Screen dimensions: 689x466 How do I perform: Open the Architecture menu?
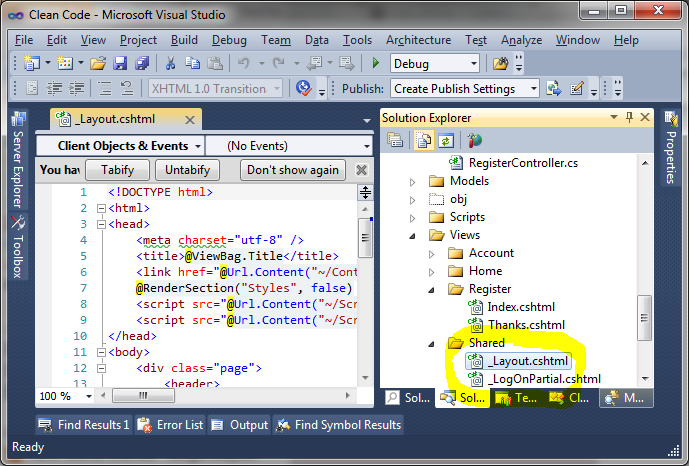point(418,40)
